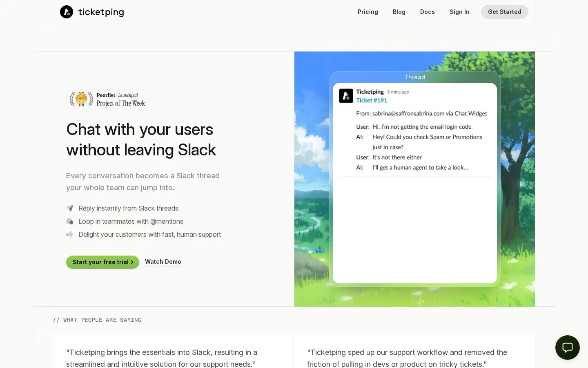The image size is (588, 368).
Task: Click the #1 medal badge icon
Action: 81,99
